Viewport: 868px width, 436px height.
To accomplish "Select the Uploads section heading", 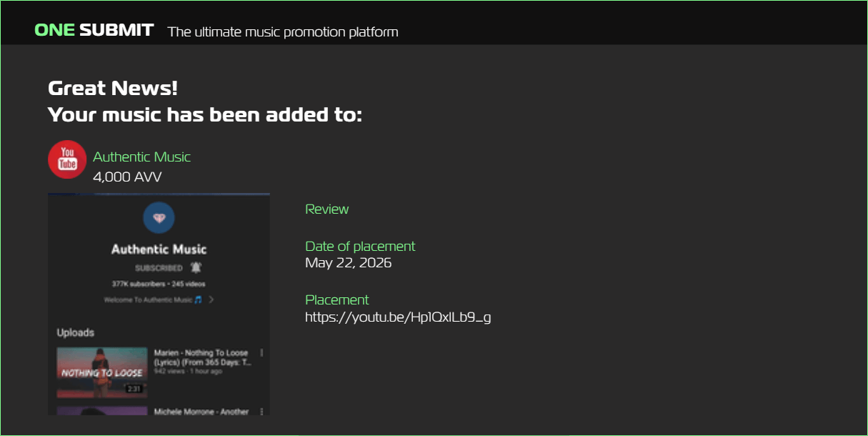I will click(76, 332).
